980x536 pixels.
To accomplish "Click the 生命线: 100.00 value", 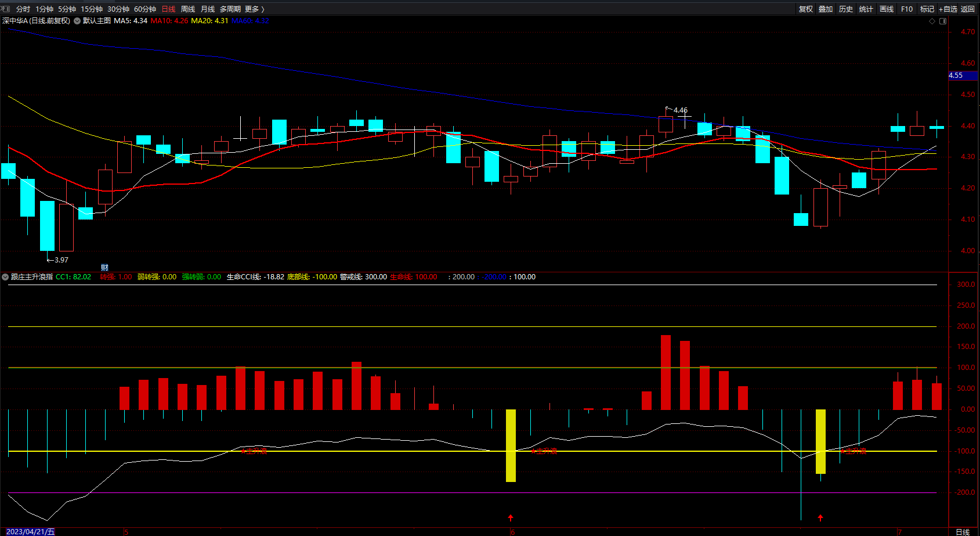I will [x=414, y=277].
